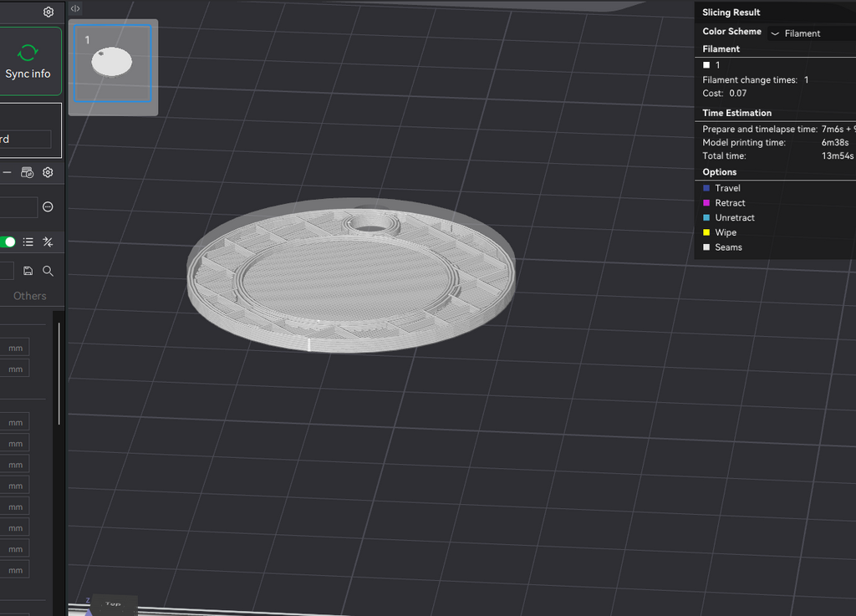Screen dimensions: 856x616
Task: Open the printer settings gear icon
Action: 48,12
